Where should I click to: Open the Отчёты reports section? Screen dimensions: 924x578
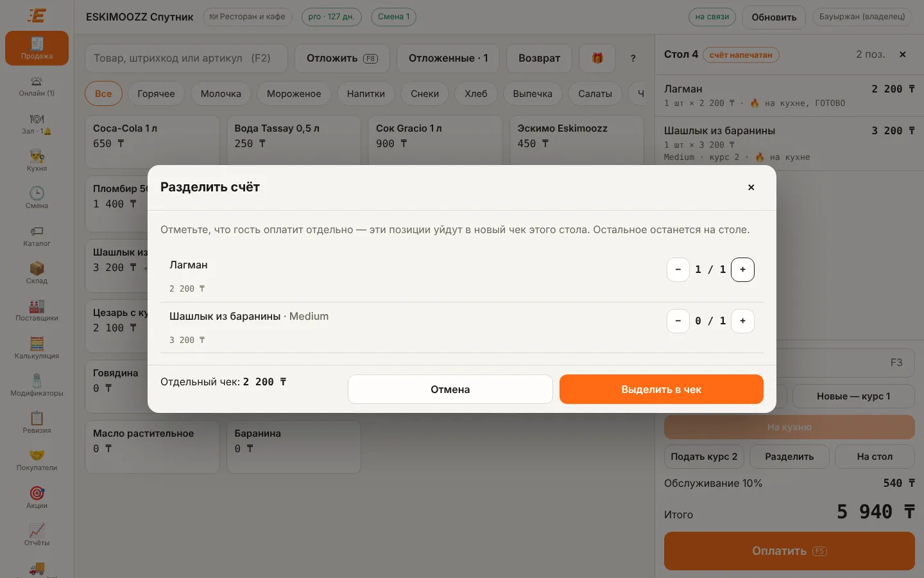[x=37, y=535]
